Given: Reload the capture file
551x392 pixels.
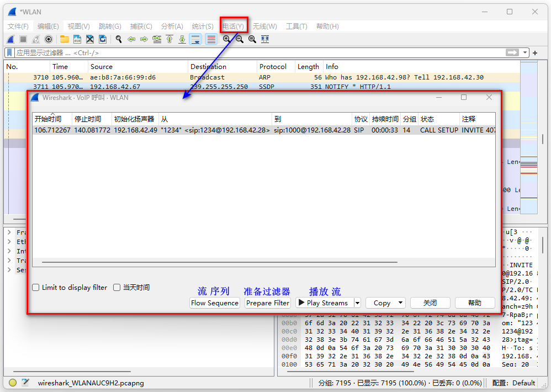Looking at the screenshot, I should click(103, 39).
